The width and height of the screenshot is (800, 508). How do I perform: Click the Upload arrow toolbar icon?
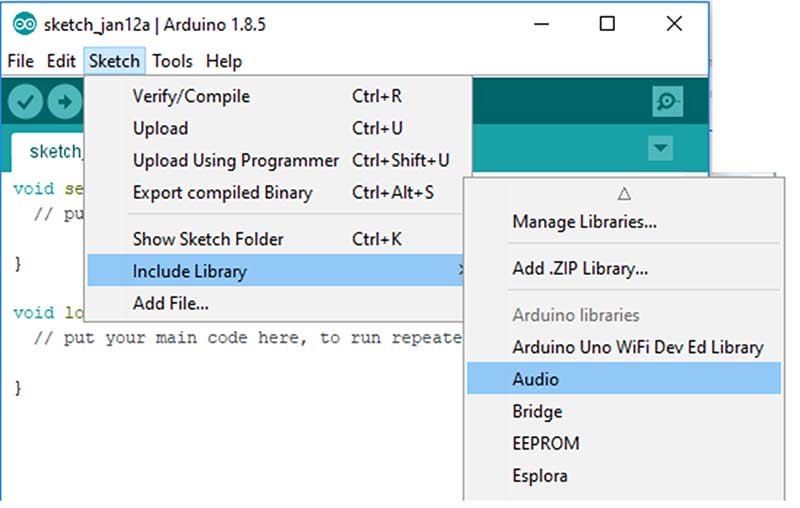coord(64,101)
